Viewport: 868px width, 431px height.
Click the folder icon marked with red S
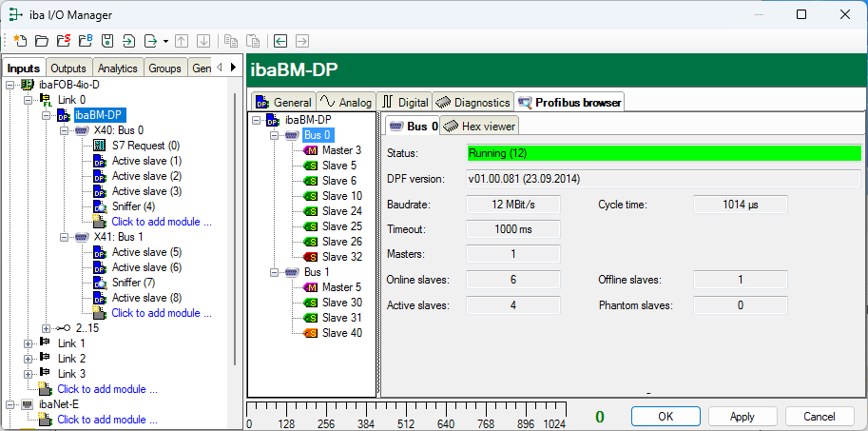(x=64, y=41)
